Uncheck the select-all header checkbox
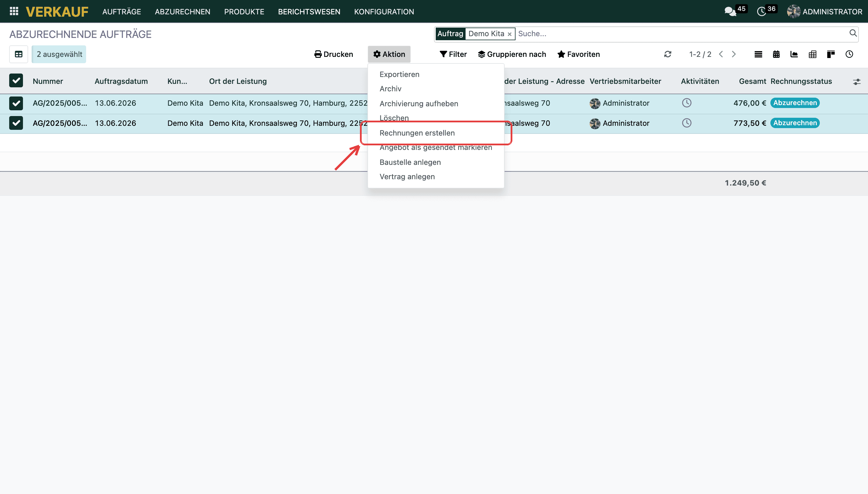The image size is (868, 494). [x=16, y=81]
